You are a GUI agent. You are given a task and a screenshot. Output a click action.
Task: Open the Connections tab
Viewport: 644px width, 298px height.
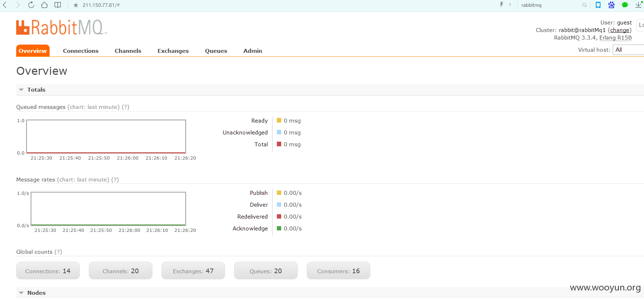coord(81,51)
